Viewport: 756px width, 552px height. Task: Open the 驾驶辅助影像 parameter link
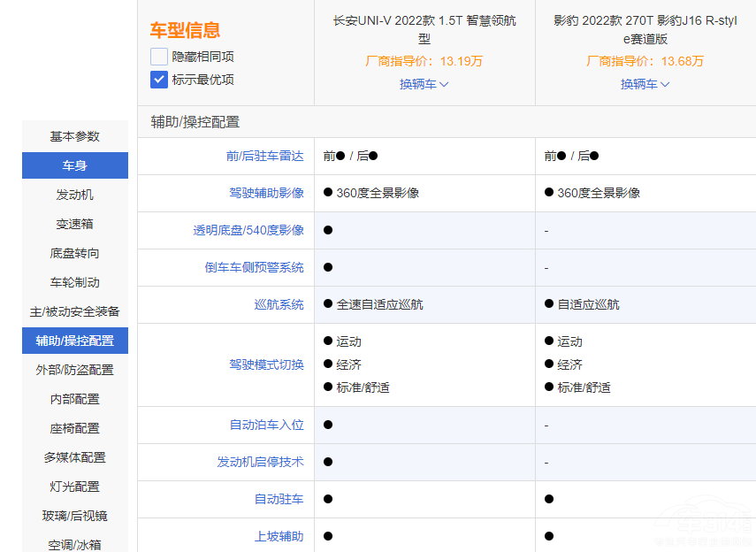[266, 193]
